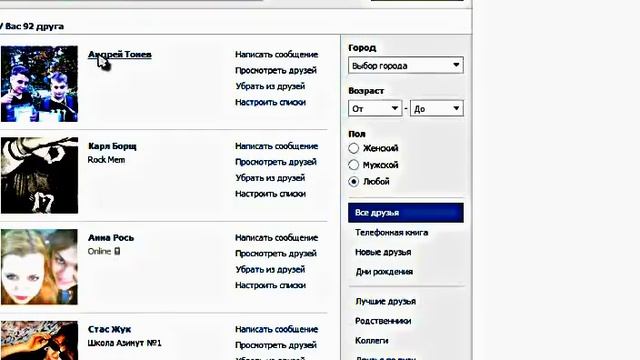Просмотреть друзей of Андрей Тонев

(276, 70)
